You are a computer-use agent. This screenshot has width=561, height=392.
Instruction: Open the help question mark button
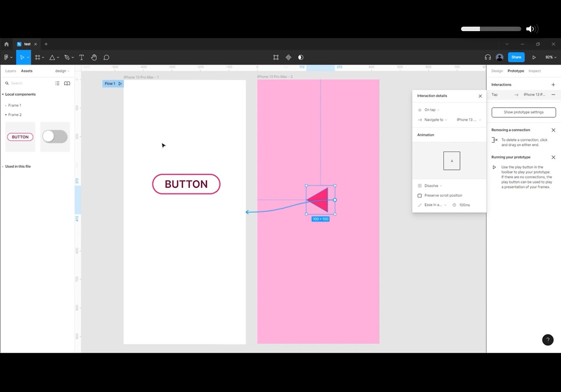click(x=548, y=340)
